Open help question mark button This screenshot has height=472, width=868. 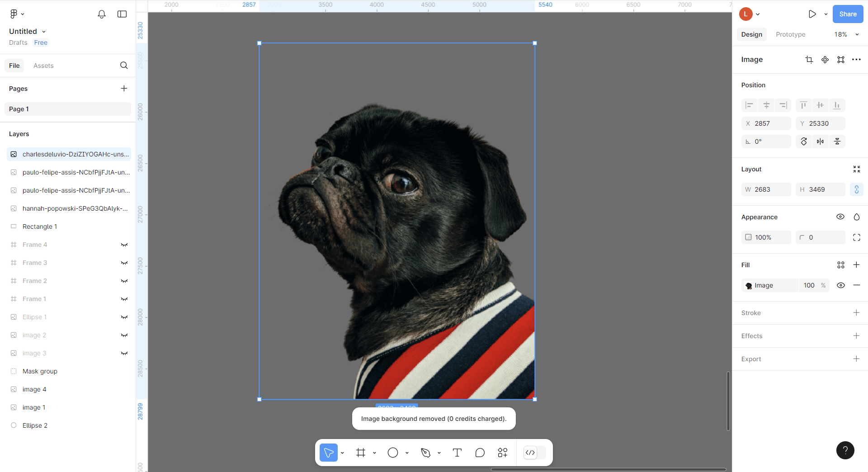point(845,450)
